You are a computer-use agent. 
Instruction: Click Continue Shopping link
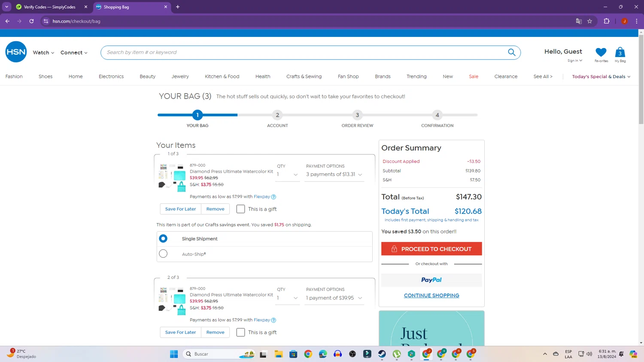[x=431, y=296]
